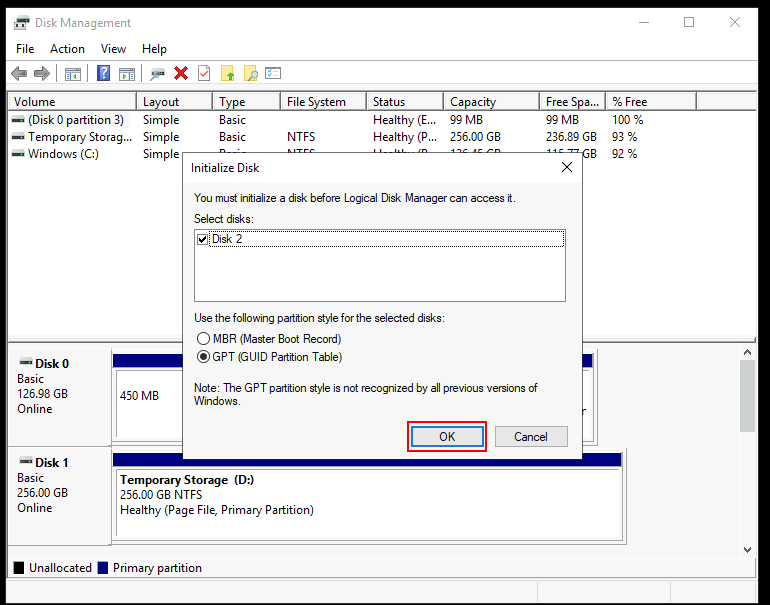Cancel the Initialize Disk dialog

pyautogui.click(x=530, y=436)
